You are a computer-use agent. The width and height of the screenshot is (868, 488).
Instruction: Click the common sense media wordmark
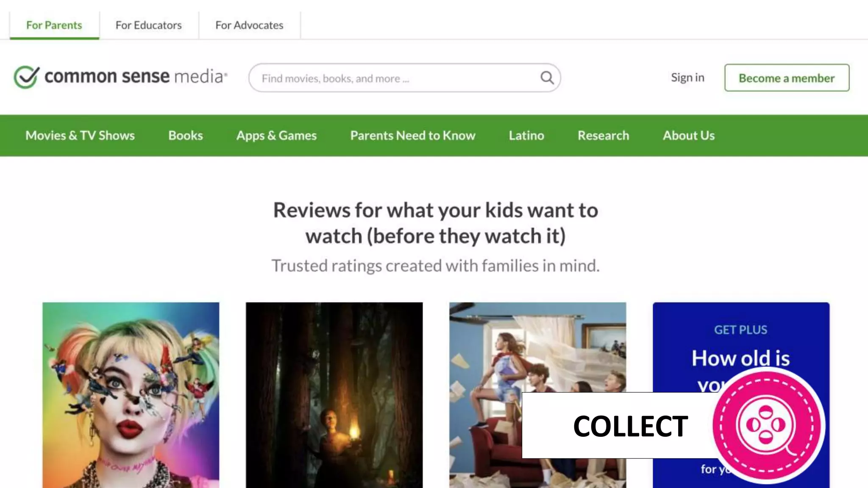point(136,77)
